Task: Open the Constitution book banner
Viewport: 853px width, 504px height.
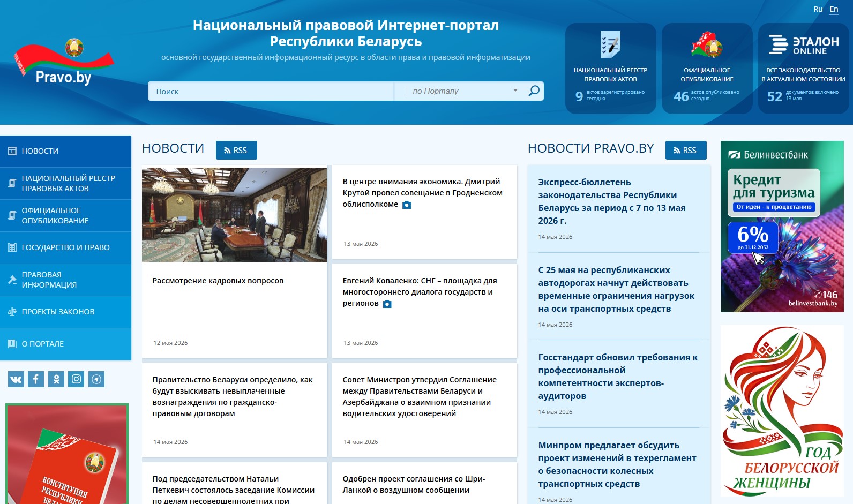Action: click(67, 454)
